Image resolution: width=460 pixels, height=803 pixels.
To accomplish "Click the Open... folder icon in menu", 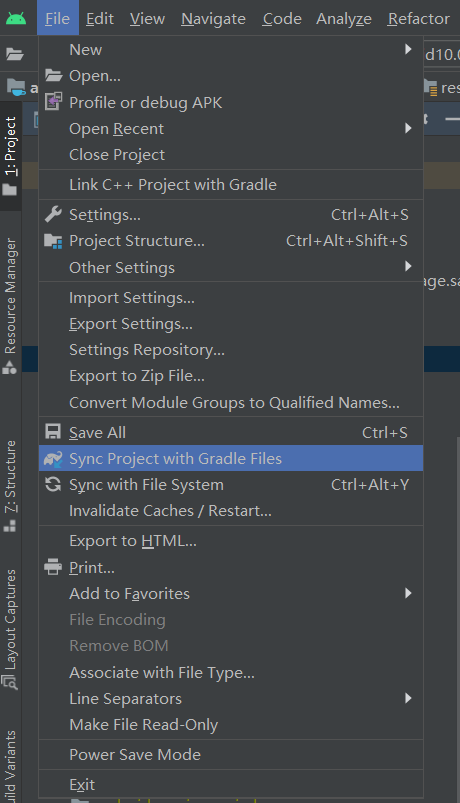I will click(x=53, y=76).
